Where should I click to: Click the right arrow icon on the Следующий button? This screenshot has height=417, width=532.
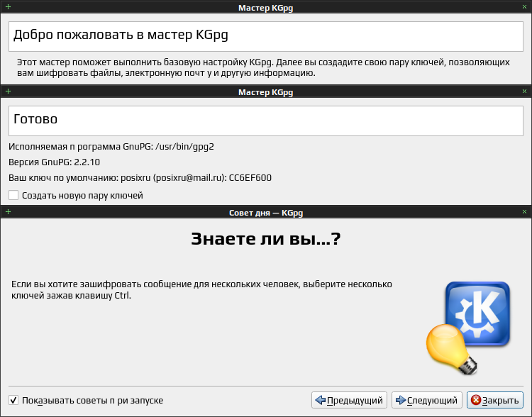coord(401,400)
